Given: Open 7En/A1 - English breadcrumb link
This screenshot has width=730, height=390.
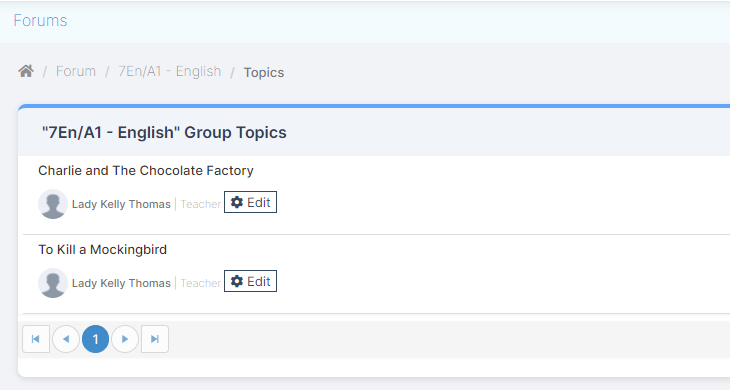Looking at the screenshot, I should pos(169,71).
